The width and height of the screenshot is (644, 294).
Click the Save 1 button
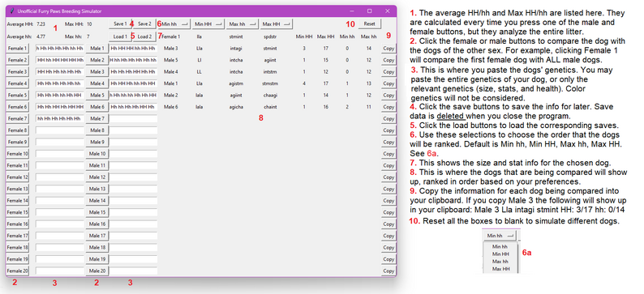pyautogui.click(x=120, y=23)
